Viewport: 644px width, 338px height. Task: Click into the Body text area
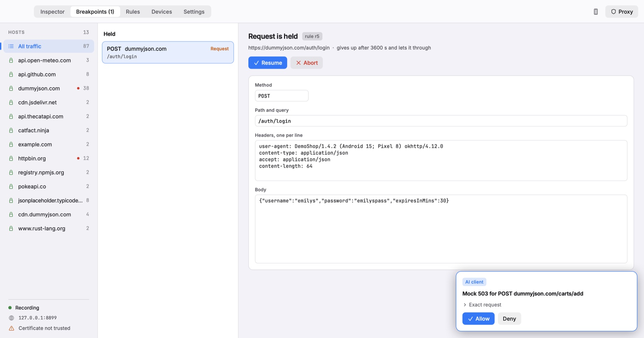coord(441,229)
